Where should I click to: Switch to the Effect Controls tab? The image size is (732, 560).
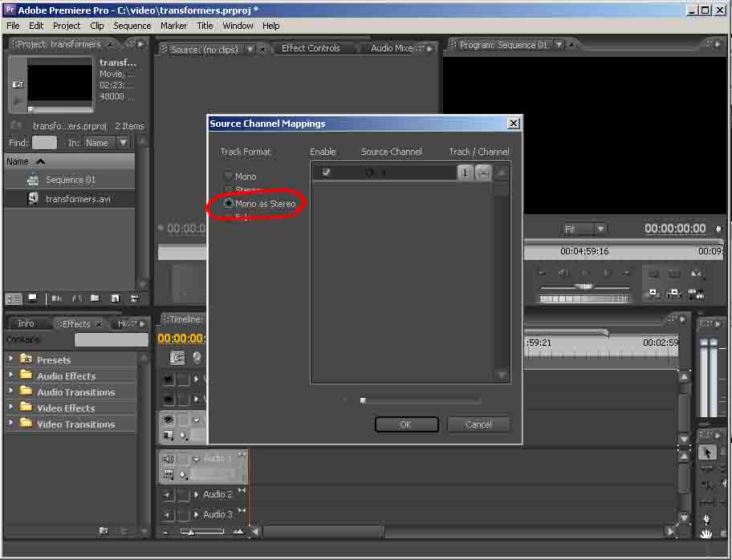311,48
